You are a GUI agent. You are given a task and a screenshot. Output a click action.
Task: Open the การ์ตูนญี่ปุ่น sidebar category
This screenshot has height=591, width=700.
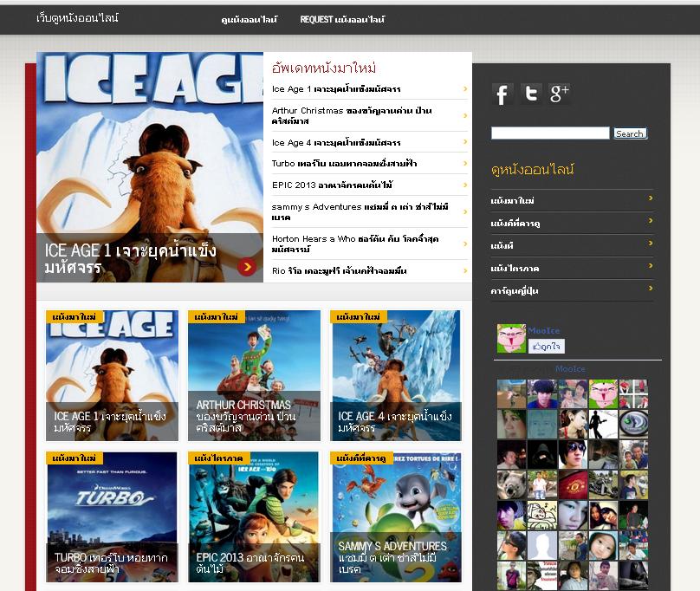pyautogui.click(x=515, y=291)
